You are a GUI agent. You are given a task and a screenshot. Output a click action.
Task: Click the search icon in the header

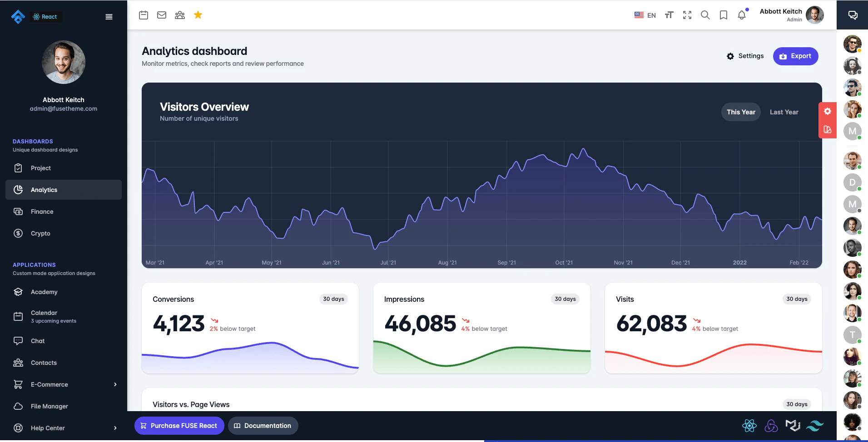tap(705, 15)
